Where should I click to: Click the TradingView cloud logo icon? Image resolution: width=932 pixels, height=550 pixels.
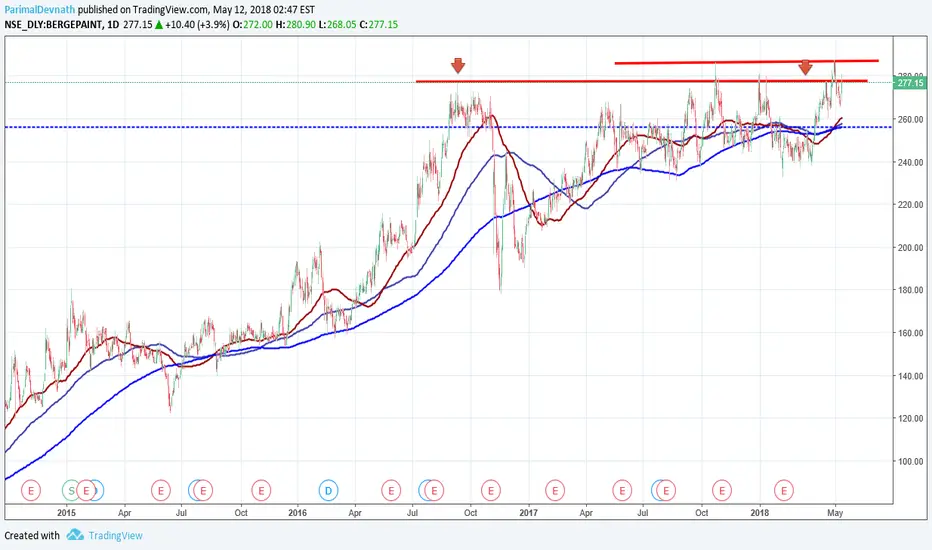tap(75, 535)
